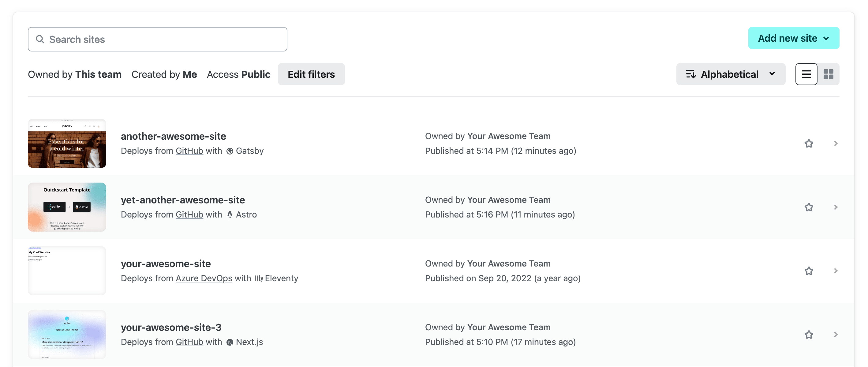Screen dimensions: 868x367
Task: Click the alphabetical sort icon
Action: click(691, 74)
